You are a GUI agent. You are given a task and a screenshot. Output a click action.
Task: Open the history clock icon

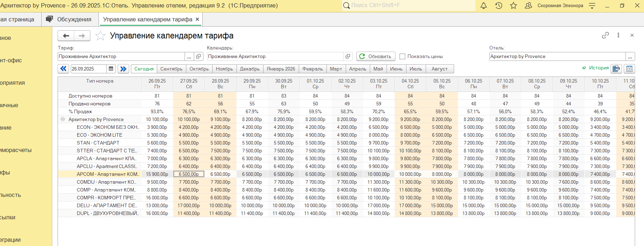[499, 6]
